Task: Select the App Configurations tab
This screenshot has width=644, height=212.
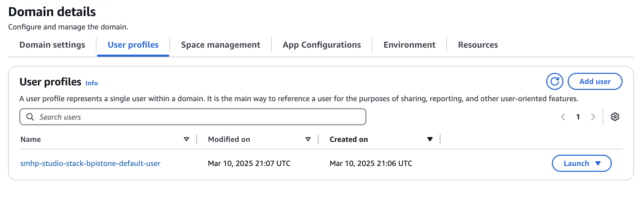Action: click(x=322, y=45)
